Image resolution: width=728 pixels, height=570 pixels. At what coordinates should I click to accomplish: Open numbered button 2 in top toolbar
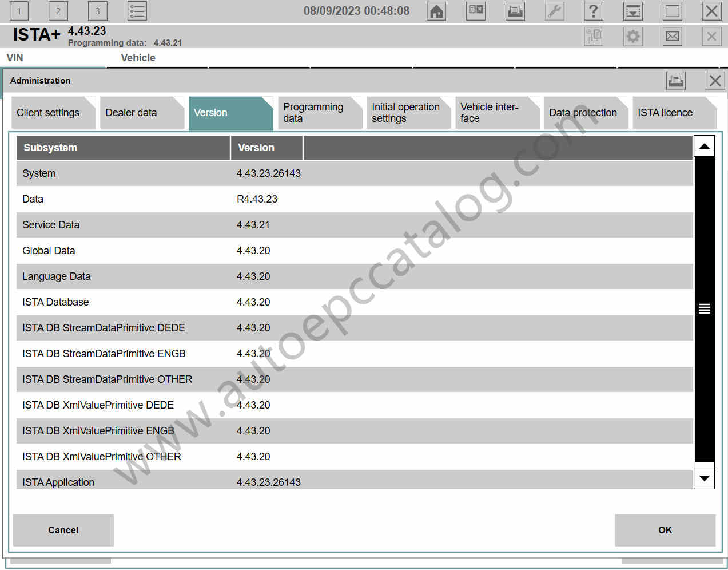58,11
